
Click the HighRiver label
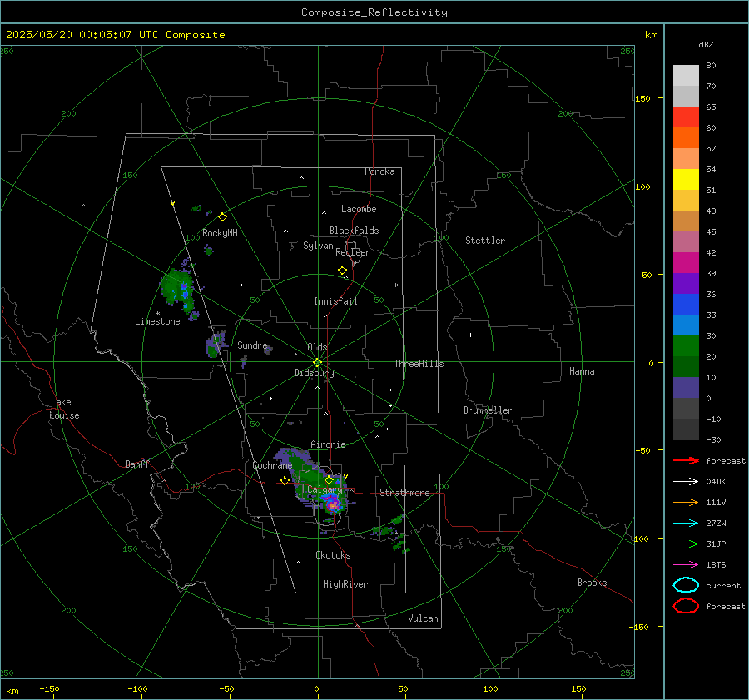345,584
